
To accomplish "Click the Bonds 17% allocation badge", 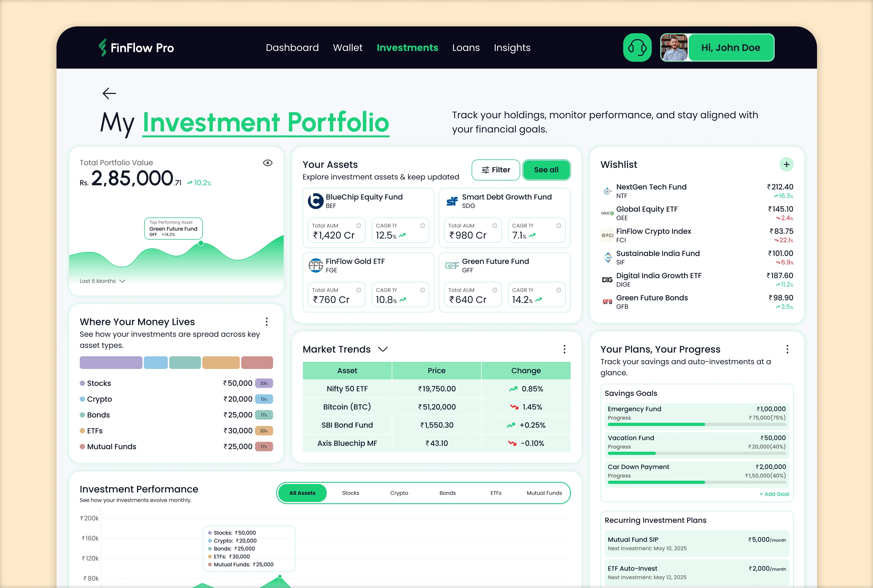I will click(264, 415).
